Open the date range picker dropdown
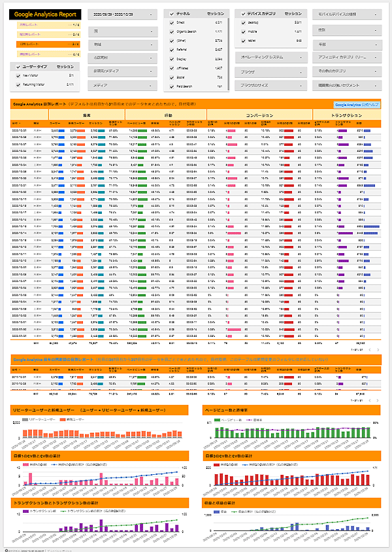 click(x=123, y=14)
